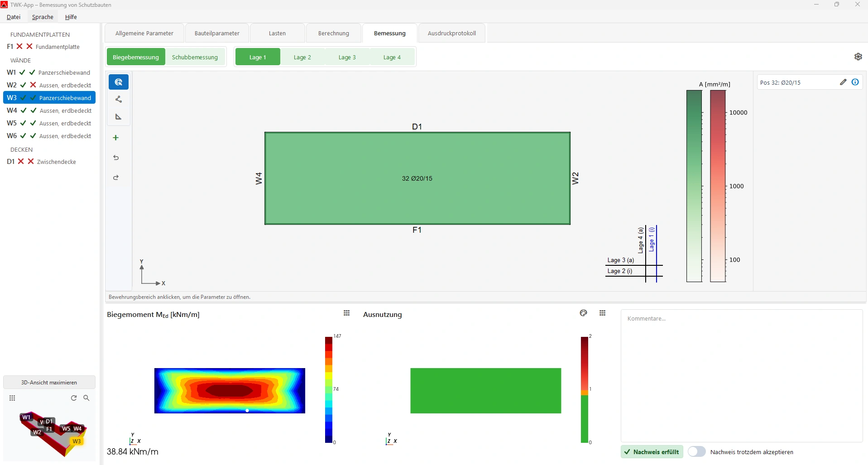Click the W4 edge label beside the wall
This screenshot has height=465, width=868.
pos(259,178)
